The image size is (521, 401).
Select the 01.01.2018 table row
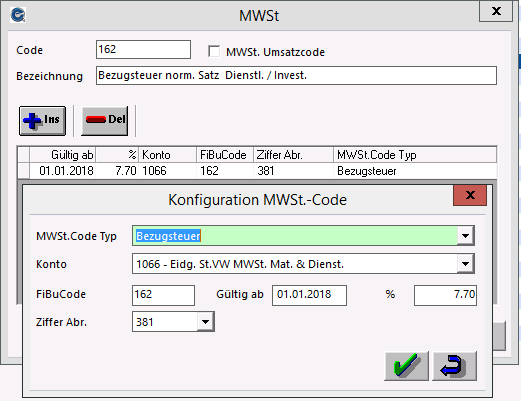click(257, 171)
